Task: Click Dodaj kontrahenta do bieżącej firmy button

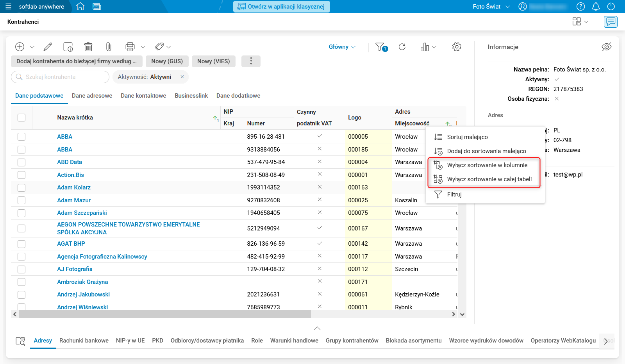Action: coord(77,61)
